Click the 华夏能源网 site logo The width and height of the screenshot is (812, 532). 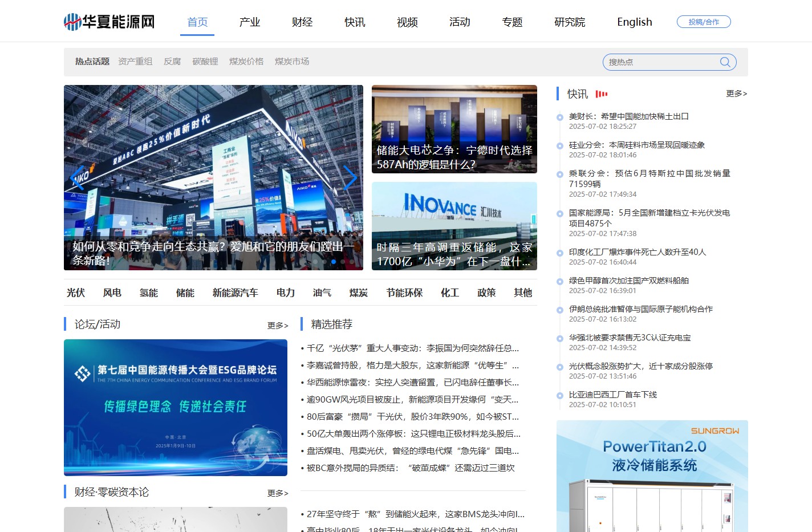pyautogui.click(x=109, y=22)
